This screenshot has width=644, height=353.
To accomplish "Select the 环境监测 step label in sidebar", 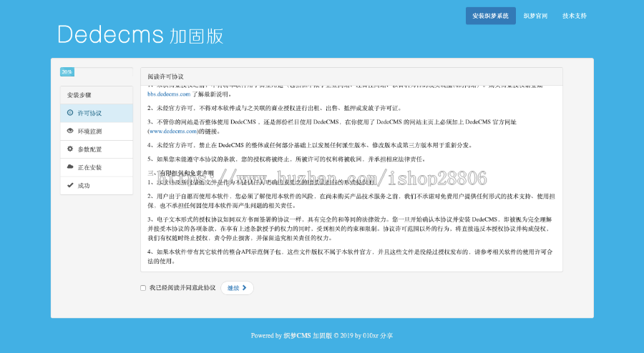I will [x=89, y=131].
